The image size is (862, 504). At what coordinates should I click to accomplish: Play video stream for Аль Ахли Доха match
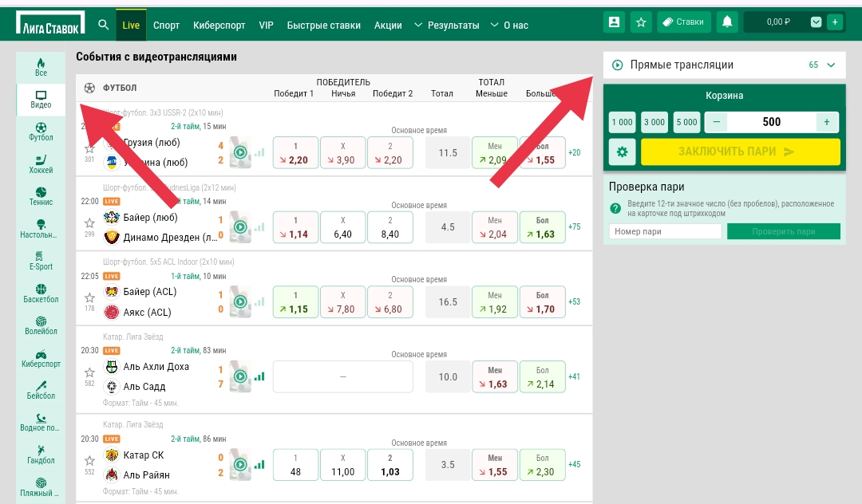239,376
